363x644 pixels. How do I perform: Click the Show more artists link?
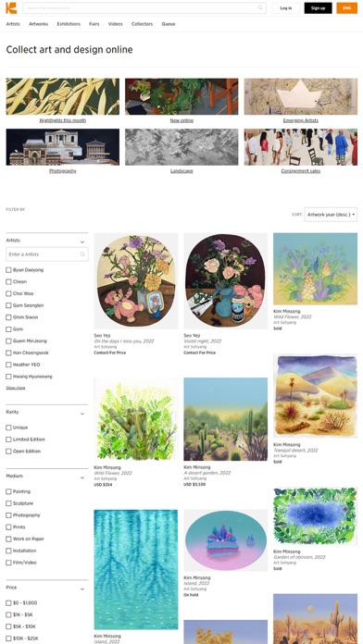tap(16, 388)
